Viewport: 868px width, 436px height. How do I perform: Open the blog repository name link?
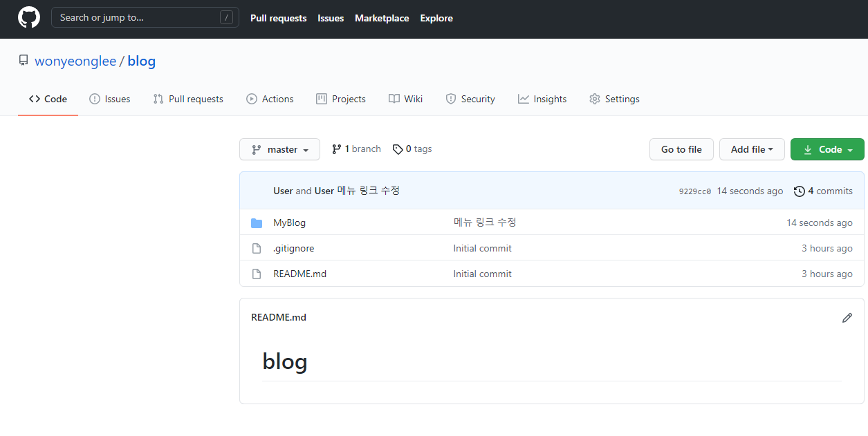tap(141, 61)
